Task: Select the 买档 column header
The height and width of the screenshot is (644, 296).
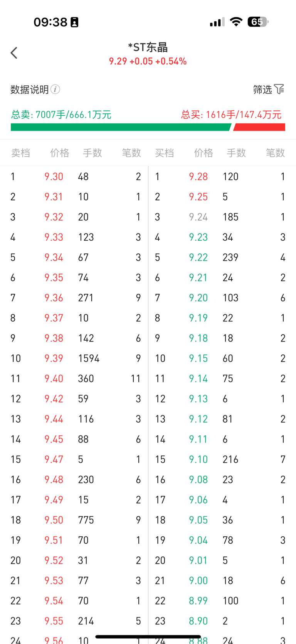Action: (165, 153)
